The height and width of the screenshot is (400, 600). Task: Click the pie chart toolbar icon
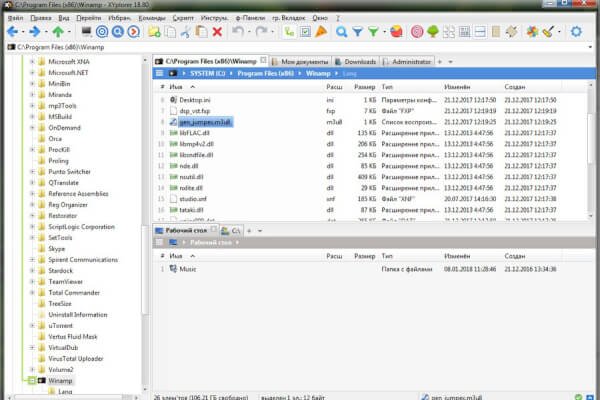396,32
